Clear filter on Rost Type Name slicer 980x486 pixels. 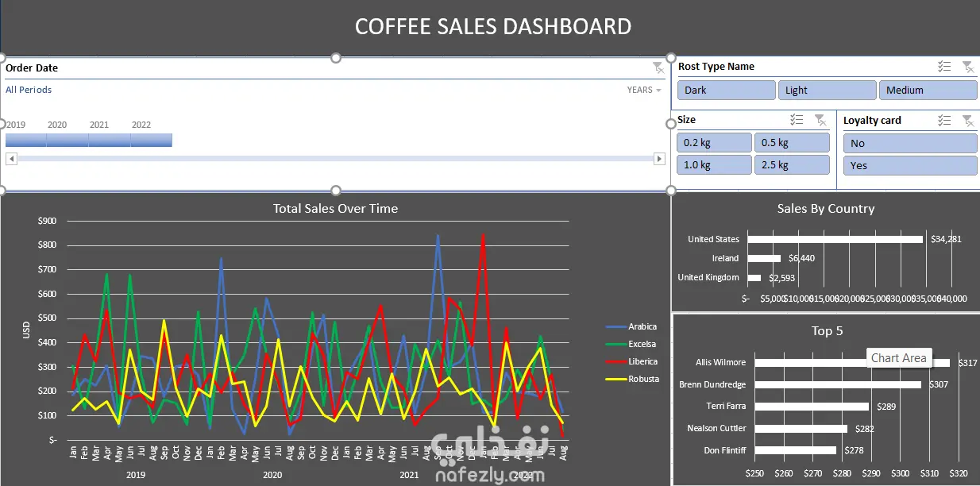click(967, 67)
